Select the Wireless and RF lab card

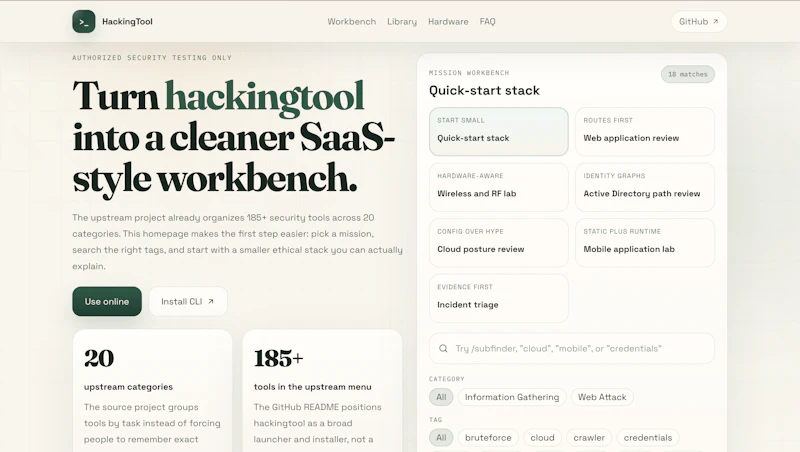(498, 187)
